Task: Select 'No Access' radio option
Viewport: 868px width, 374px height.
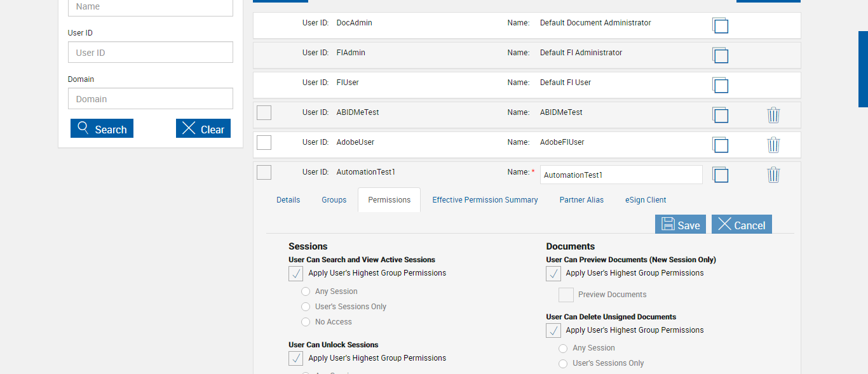Action: pos(306,322)
